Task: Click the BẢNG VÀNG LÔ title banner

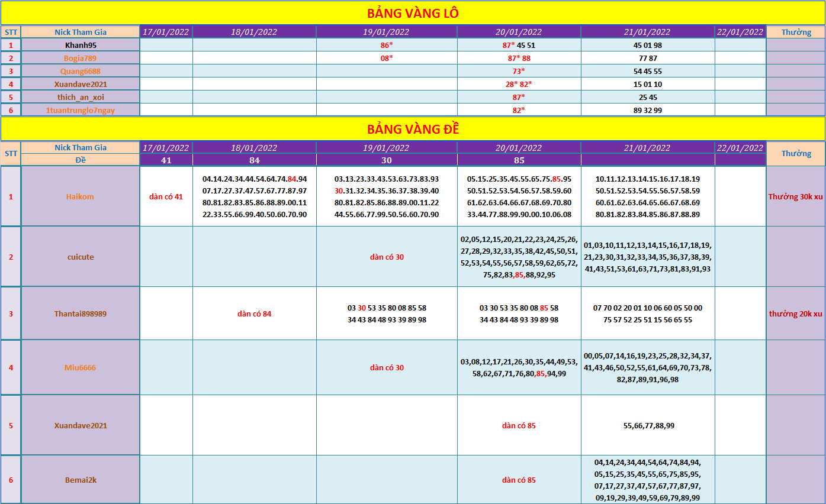Action: tap(413, 13)
